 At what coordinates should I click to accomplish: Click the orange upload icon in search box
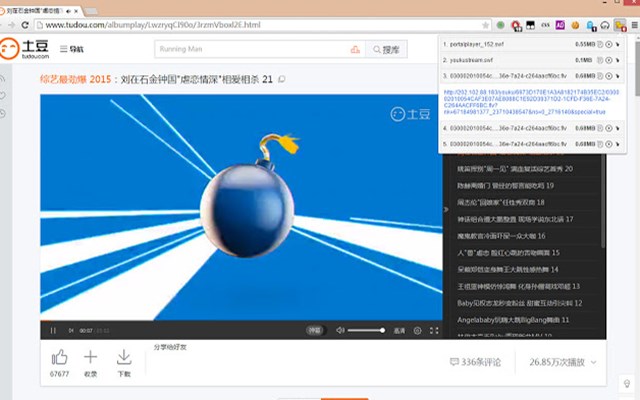click(355, 49)
